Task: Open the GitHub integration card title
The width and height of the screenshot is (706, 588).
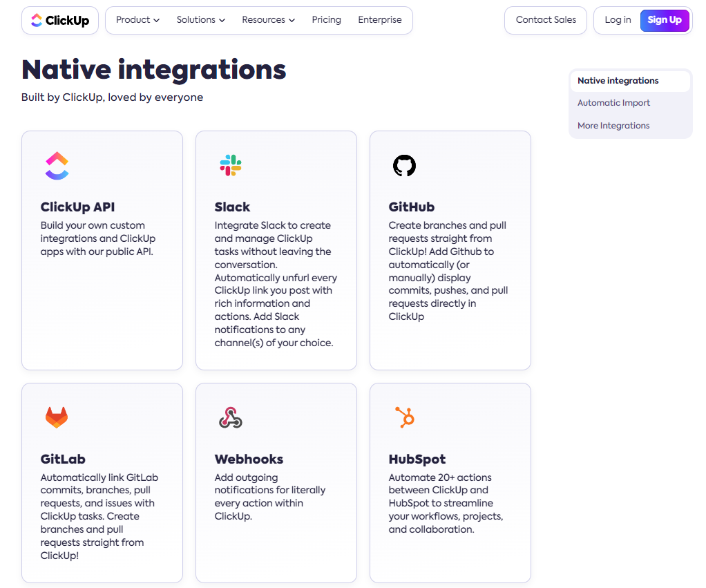Action: pos(412,207)
